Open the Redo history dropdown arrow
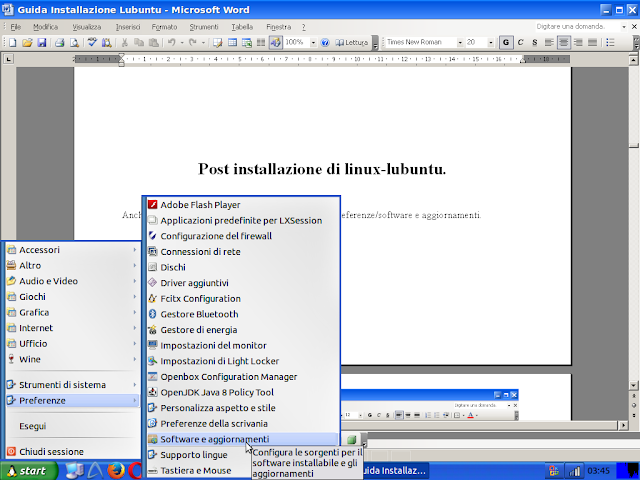 (x=203, y=42)
